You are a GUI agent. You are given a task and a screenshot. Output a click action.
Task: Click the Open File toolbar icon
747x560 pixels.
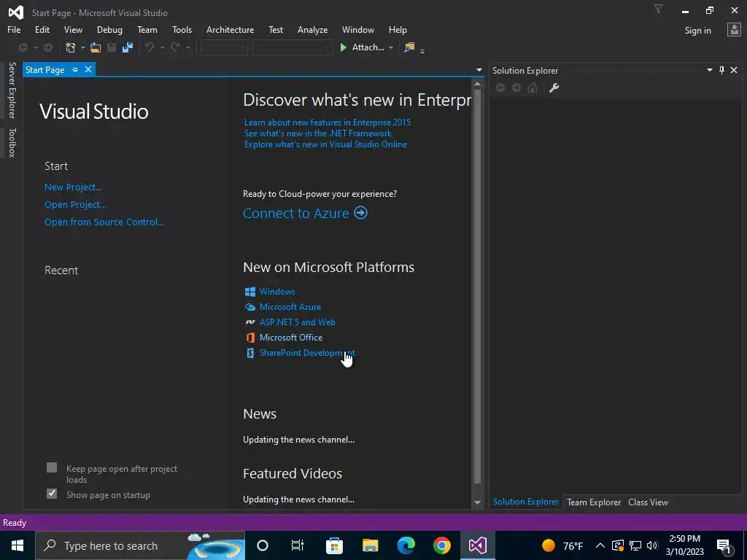click(x=96, y=47)
